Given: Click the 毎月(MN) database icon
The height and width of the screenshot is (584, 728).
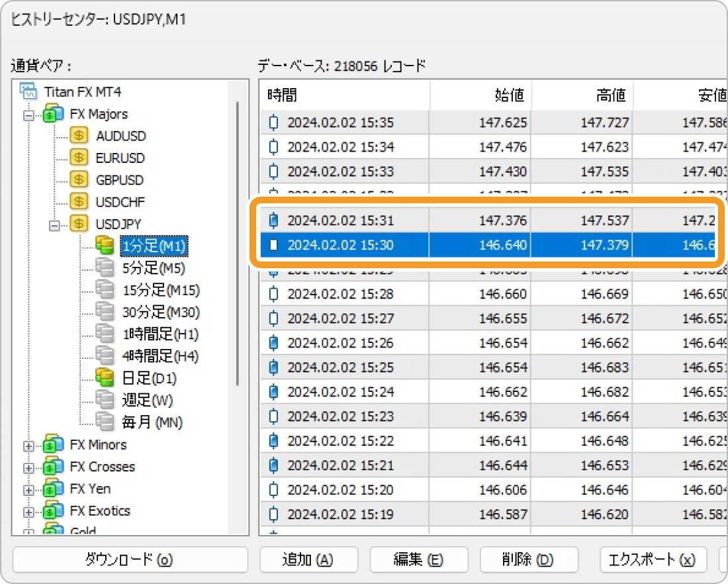Looking at the screenshot, I should (x=105, y=422).
